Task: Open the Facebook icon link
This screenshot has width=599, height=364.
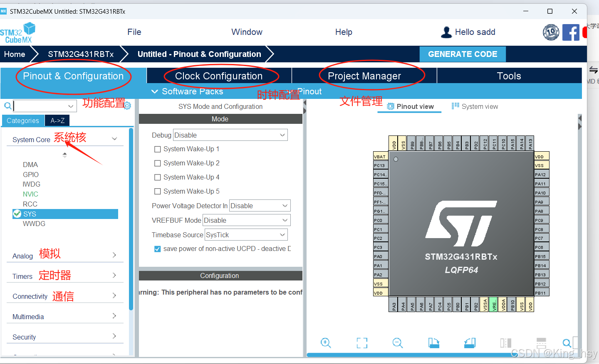Action: coord(571,32)
